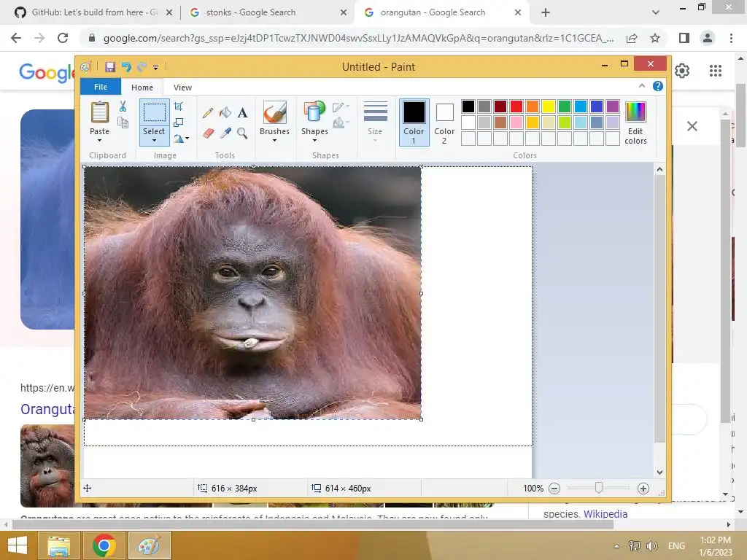
Task: Pick the red color swatch
Action: (516, 106)
